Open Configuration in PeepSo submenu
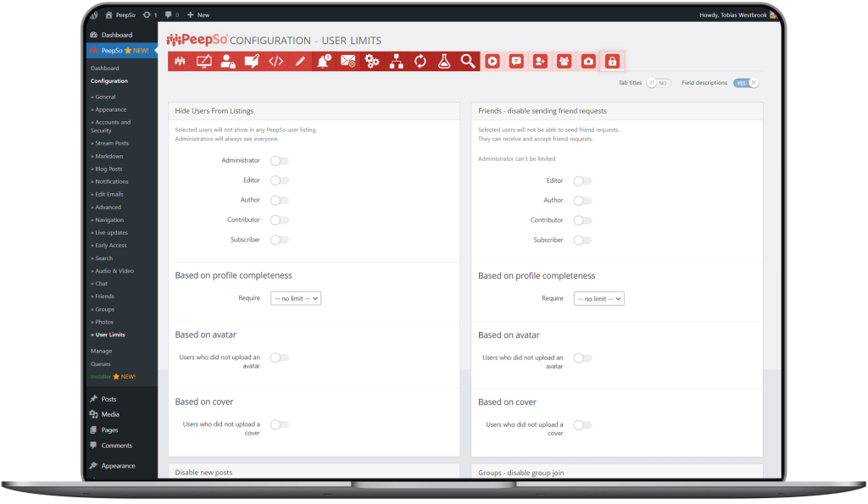The height and width of the screenshot is (504, 868). [x=109, y=81]
